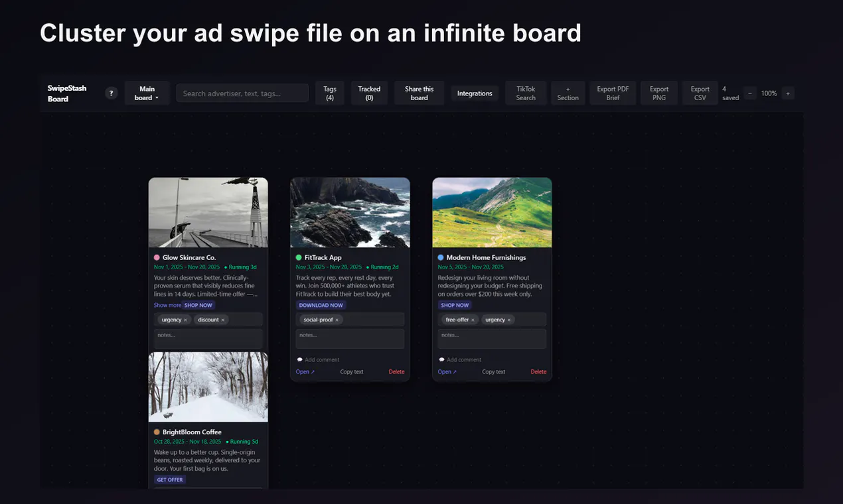
Task: Click the SwipeStash Board logo text
Action: pos(66,94)
